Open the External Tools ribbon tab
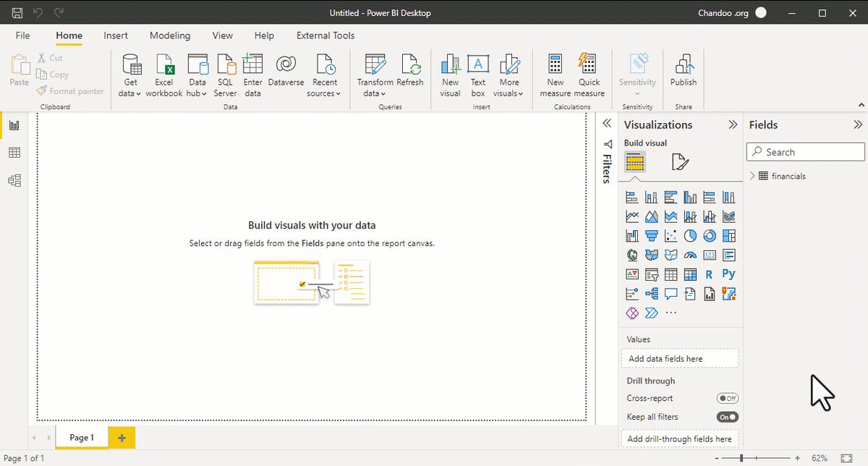Viewport: 868px width, 466px height. 325,35
